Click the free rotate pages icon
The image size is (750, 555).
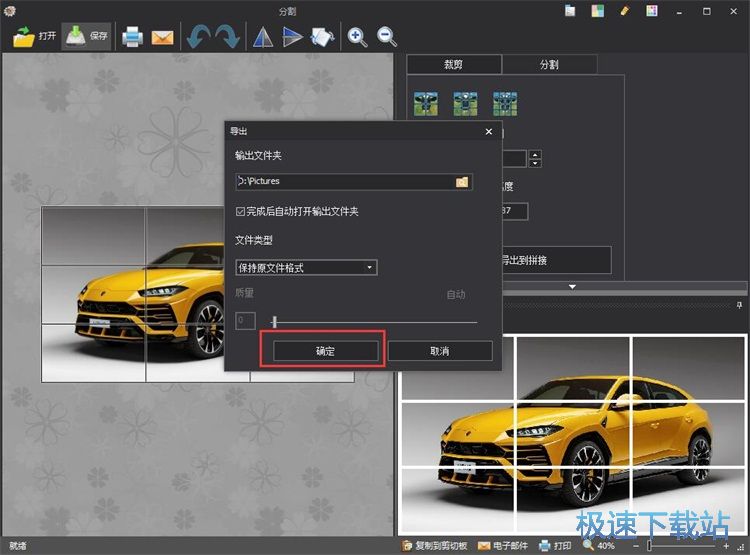coord(322,37)
